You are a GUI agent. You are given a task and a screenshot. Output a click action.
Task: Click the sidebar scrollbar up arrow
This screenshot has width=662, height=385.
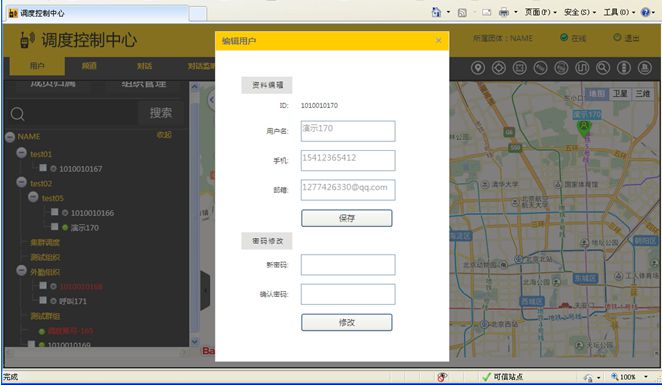click(x=194, y=87)
